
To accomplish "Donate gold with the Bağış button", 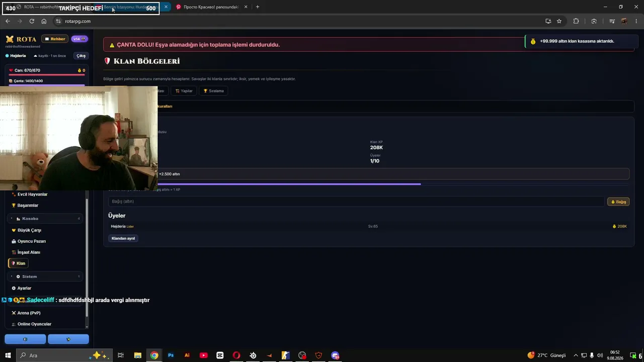I will pos(618,202).
